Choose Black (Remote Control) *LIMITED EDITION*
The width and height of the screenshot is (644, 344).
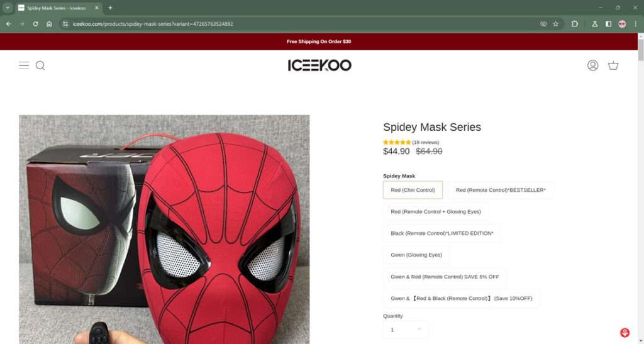[x=441, y=233]
